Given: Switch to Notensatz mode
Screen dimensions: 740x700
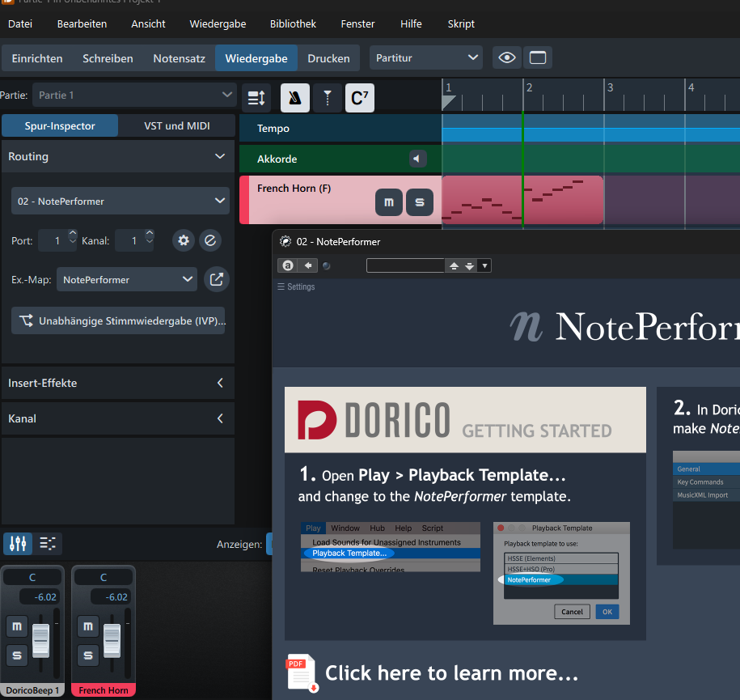Looking at the screenshot, I should coord(180,58).
